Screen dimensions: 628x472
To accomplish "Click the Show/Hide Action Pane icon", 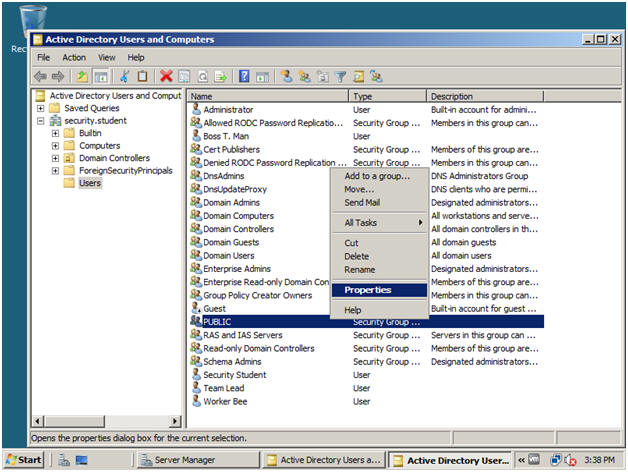I will [262, 76].
